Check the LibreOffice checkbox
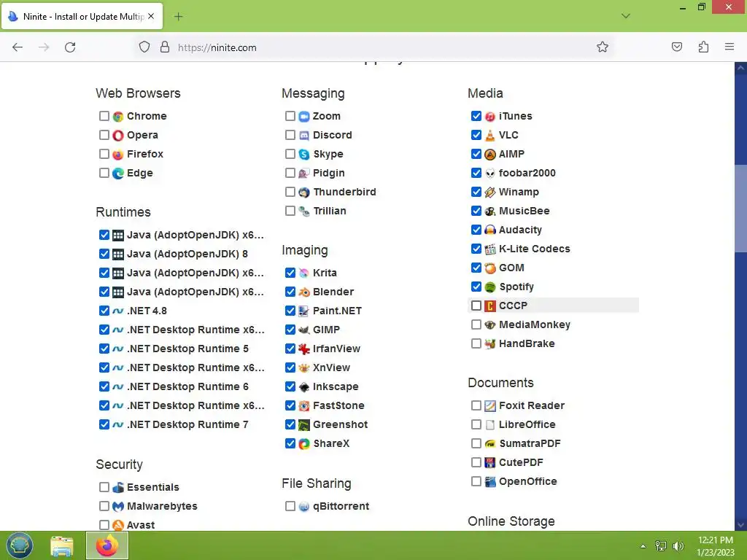 [x=476, y=424]
